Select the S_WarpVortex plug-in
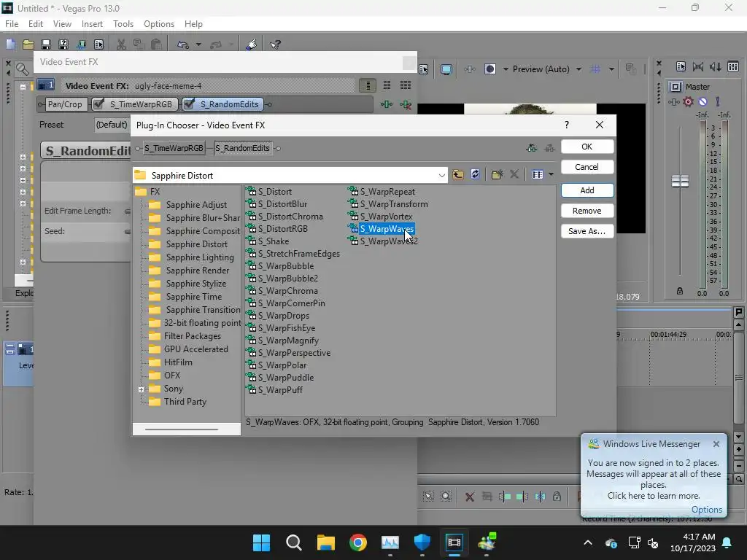Screen dimensions: 747x560 pyautogui.click(x=386, y=217)
